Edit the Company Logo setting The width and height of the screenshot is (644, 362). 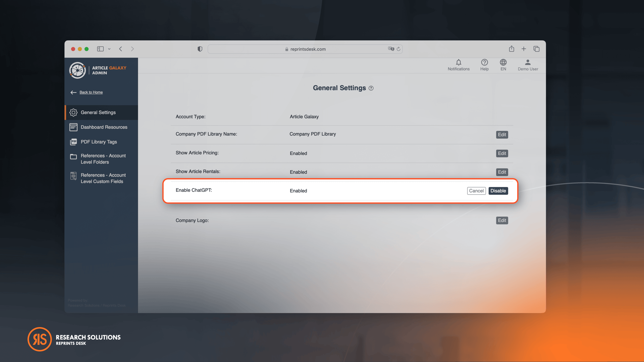501,220
